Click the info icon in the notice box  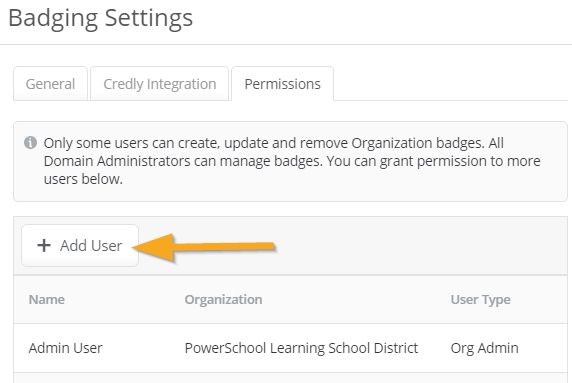(30, 143)
